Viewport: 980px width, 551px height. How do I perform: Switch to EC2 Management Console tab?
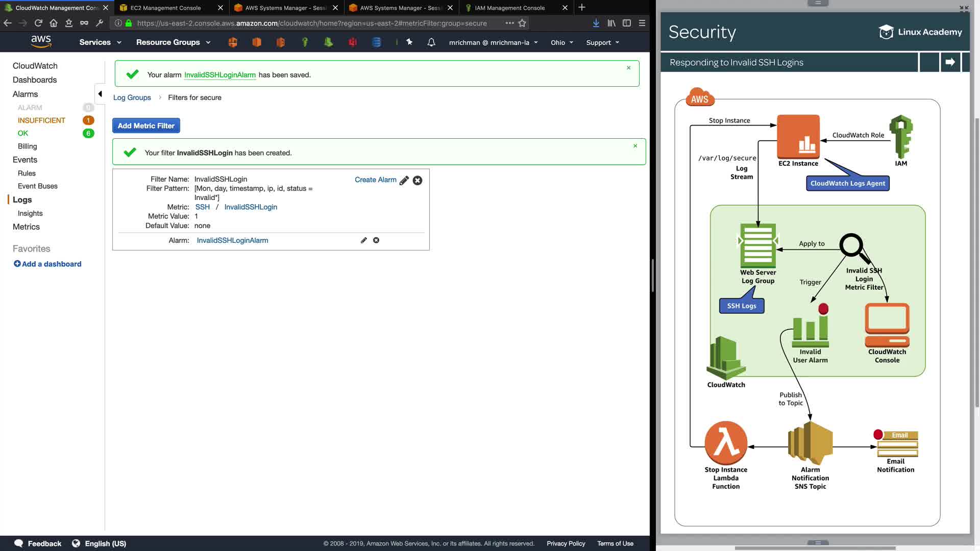click(165, 8)
